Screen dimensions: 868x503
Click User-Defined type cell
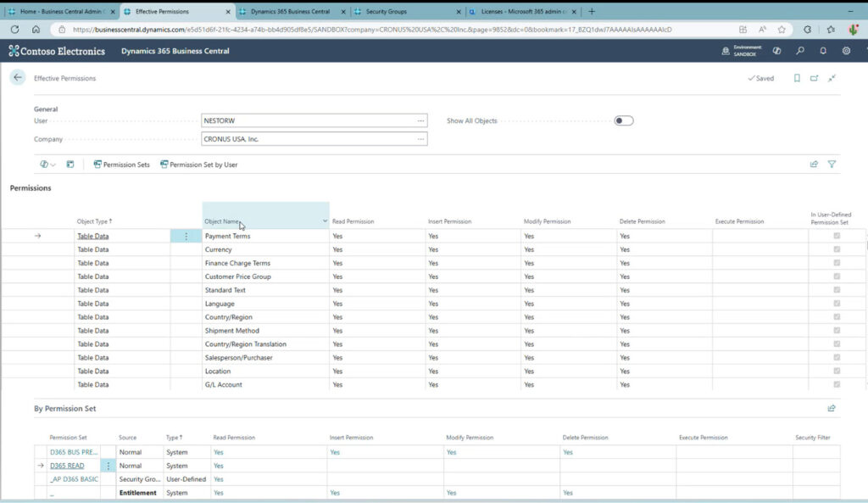coord(186,479)
